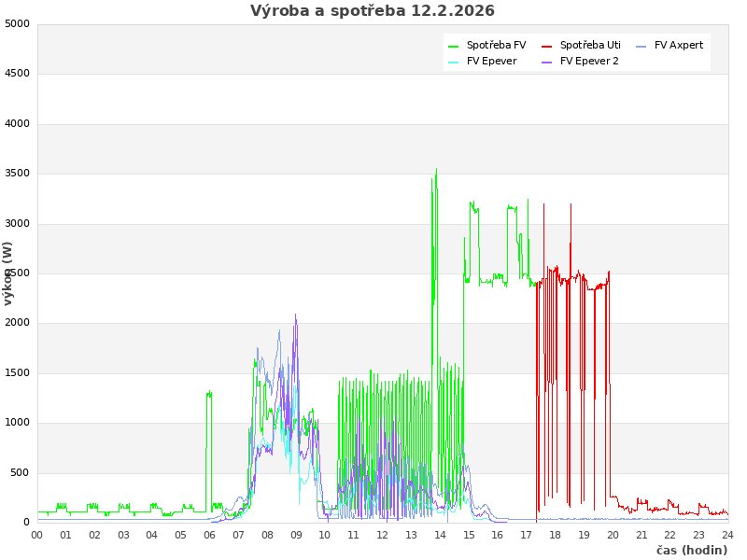Click hour 18 on the time axis
Image resolution: width=747 pixels, height=560 pixels.
click(556, 535)
